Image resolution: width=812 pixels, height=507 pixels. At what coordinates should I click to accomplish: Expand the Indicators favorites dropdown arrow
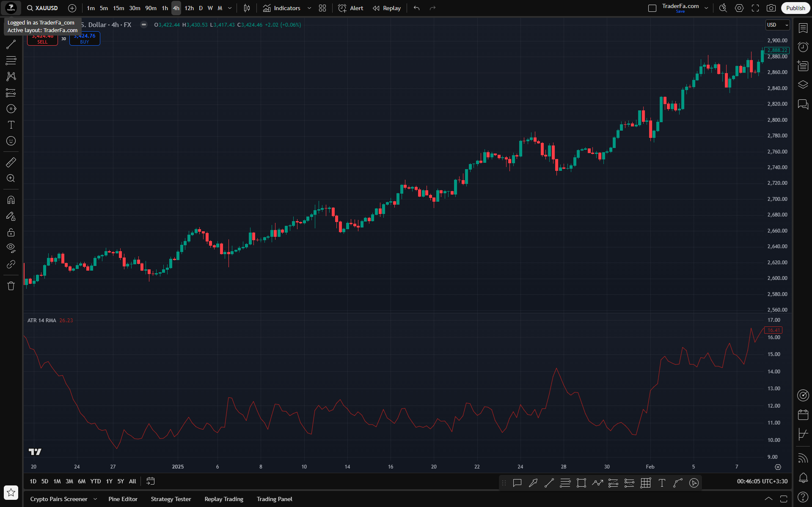pyautogui.click(x=309, y=8)
